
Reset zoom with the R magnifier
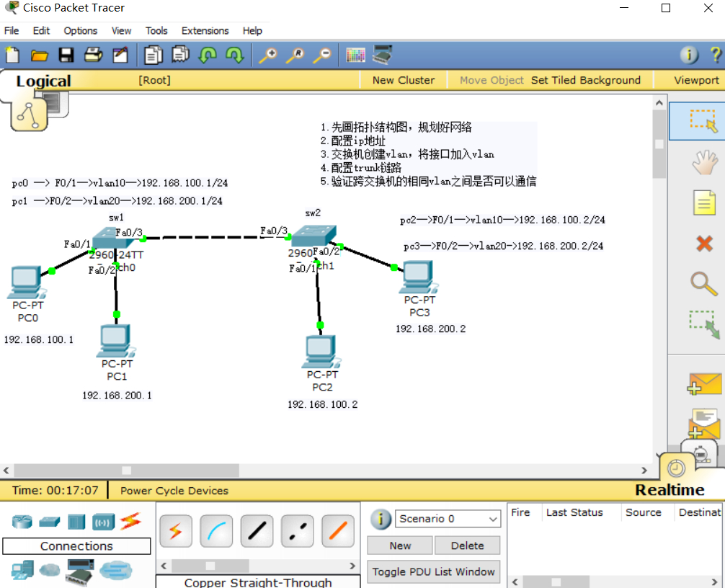tap(295, 55)
